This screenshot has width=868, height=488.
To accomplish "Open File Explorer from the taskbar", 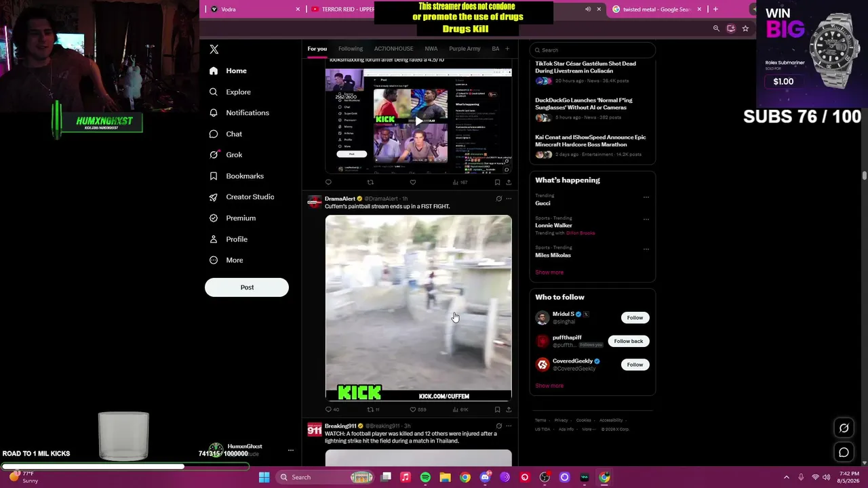I will pos(445,477).
